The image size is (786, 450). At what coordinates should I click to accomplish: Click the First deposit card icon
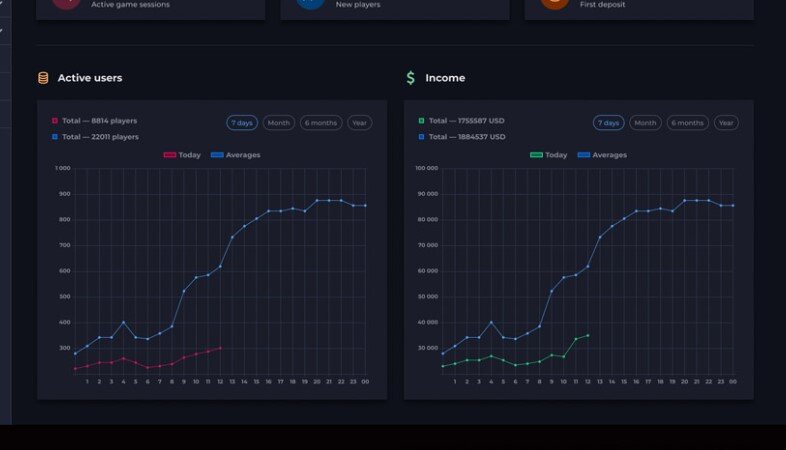555,3
